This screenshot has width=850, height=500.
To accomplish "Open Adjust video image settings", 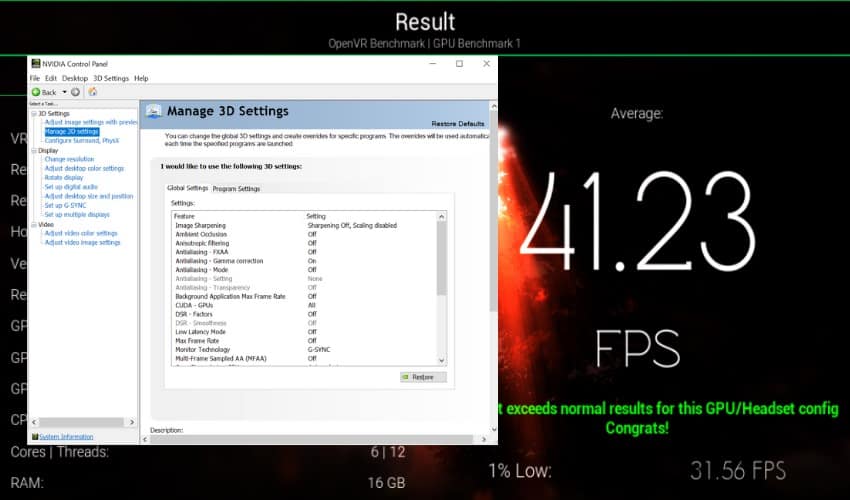I will [x=82, y=242].
